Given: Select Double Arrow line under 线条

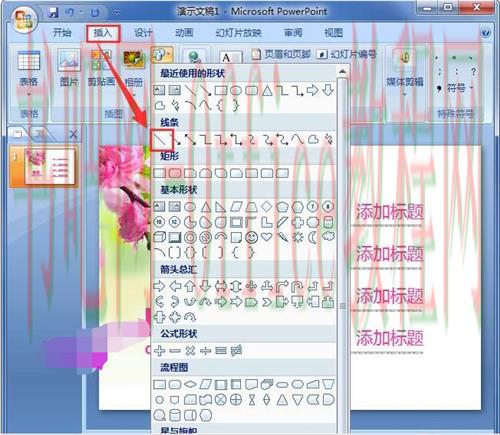Looking at the screenshot, I should [x=190, y=139].
